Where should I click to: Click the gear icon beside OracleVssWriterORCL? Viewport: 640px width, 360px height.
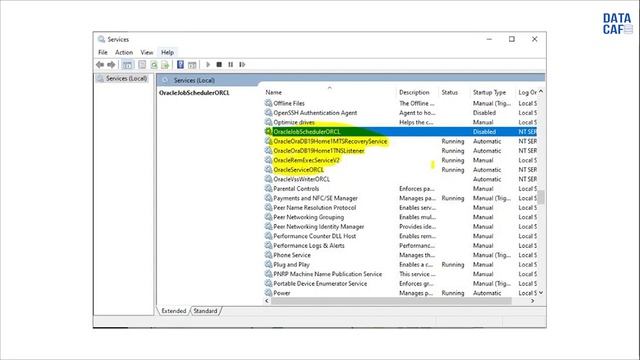tap(268, 178)
